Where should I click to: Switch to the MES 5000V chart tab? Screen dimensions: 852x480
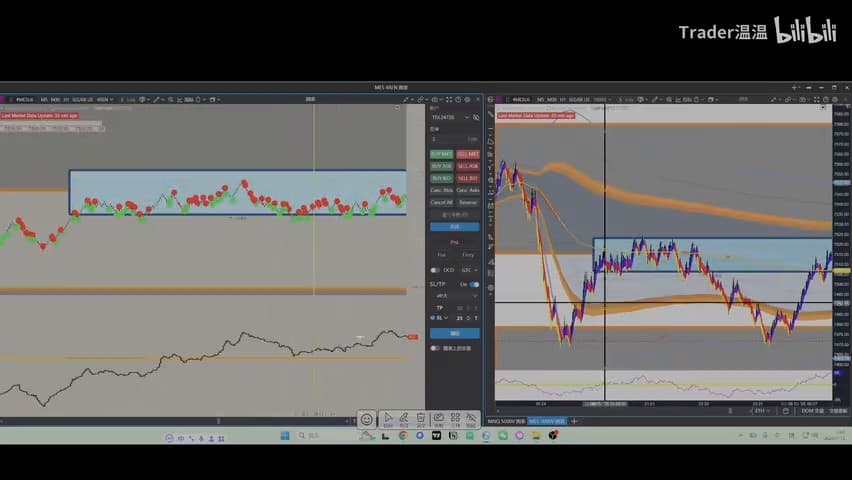(x=547, y=421)
